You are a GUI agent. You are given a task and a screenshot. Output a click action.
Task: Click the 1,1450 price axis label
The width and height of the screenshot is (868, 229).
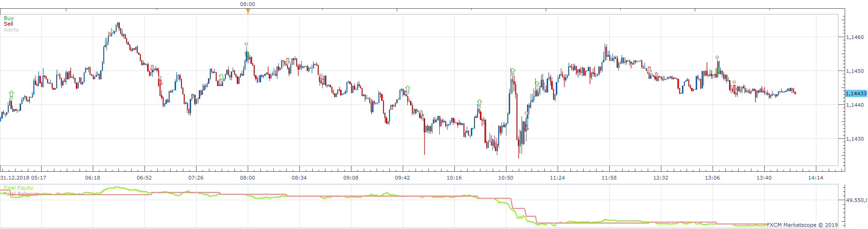[855, 71]
